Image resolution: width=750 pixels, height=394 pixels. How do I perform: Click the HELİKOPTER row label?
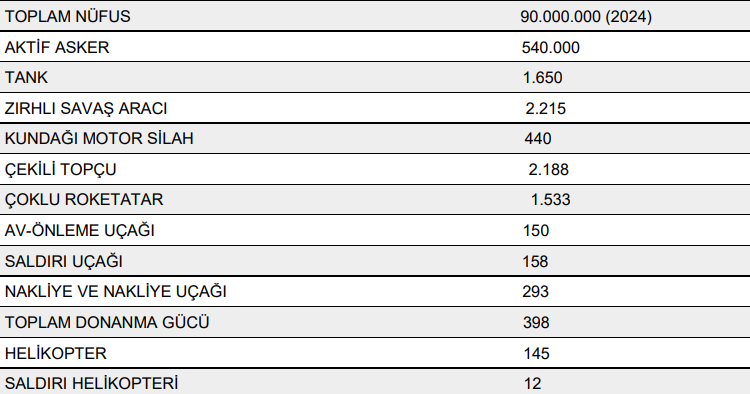coord(55,353)
